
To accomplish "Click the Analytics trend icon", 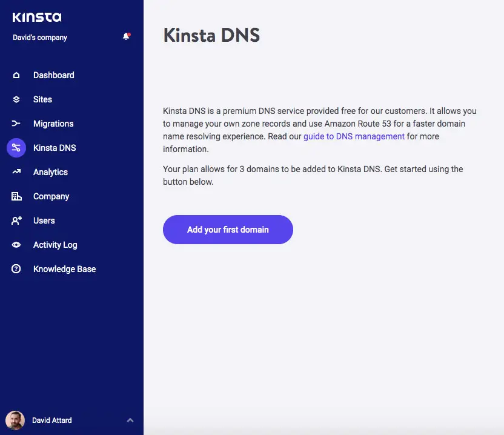I will tap(16, 172).
